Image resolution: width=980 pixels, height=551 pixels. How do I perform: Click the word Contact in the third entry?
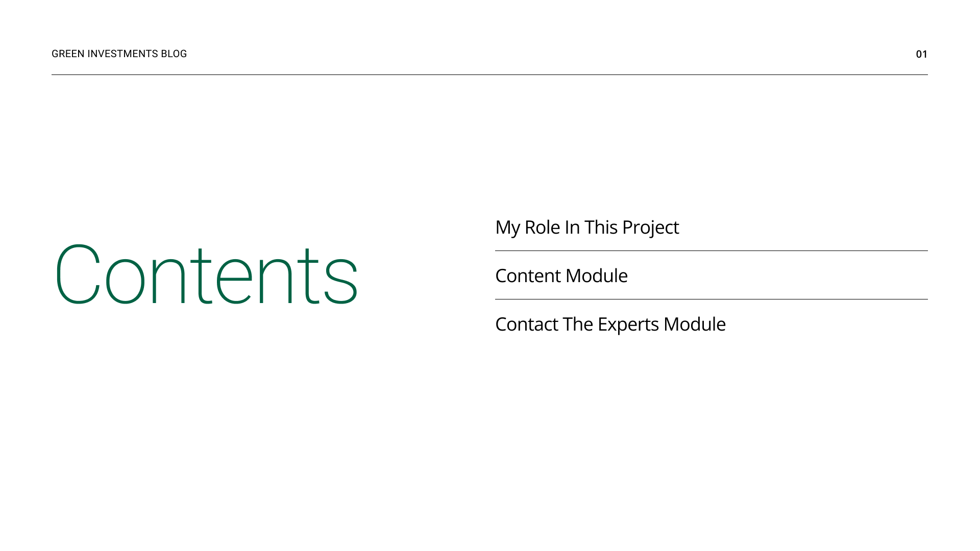coord(527,324)
